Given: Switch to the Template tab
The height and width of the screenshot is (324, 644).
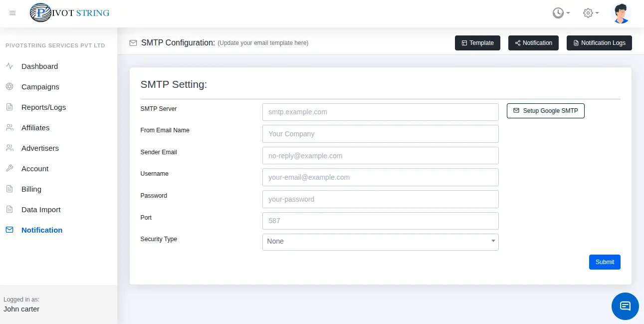Looking at the screenshot, I should coord(477,43).
